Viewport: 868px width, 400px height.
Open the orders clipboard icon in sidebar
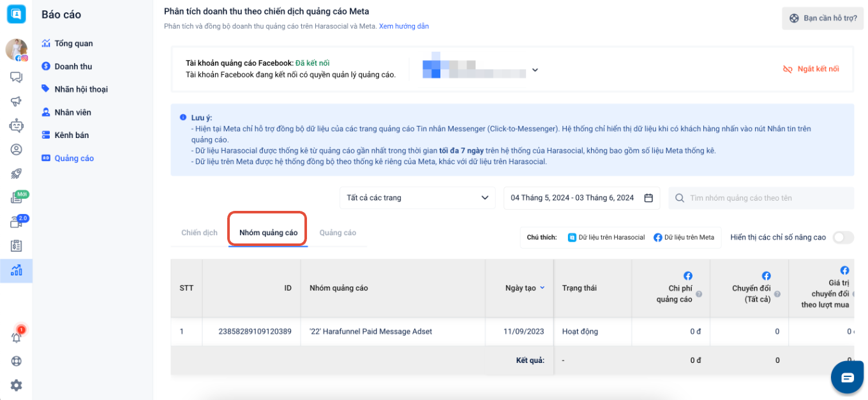[x=16, y=245]
